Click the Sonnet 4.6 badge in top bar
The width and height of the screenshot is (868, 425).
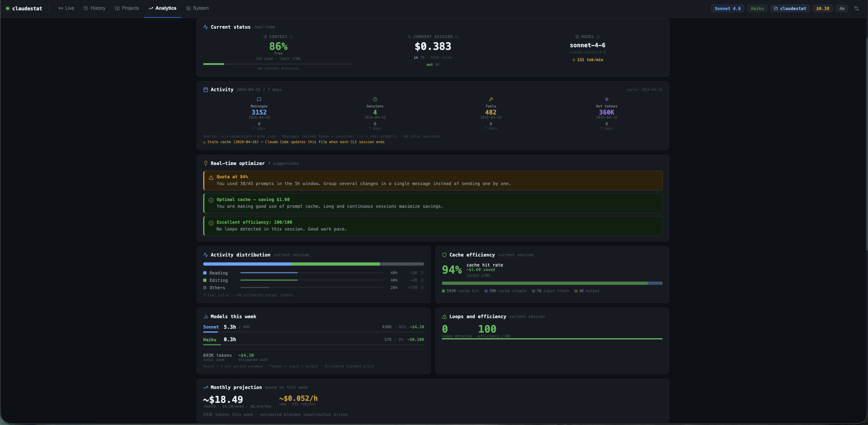tap(727, 9)
